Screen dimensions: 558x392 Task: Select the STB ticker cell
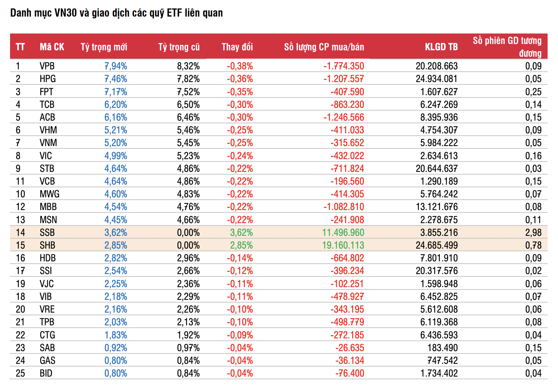click(47, 169)
